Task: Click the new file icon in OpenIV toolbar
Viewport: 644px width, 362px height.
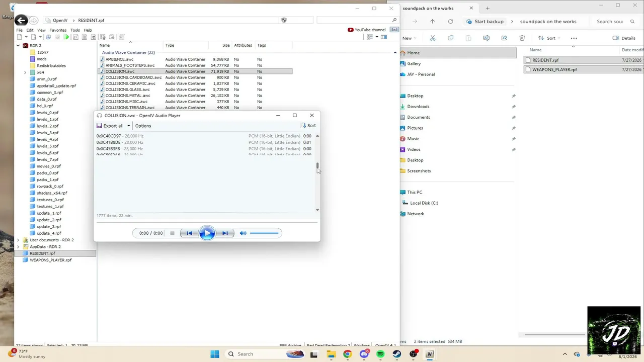Action: click(x=19, y=37)
